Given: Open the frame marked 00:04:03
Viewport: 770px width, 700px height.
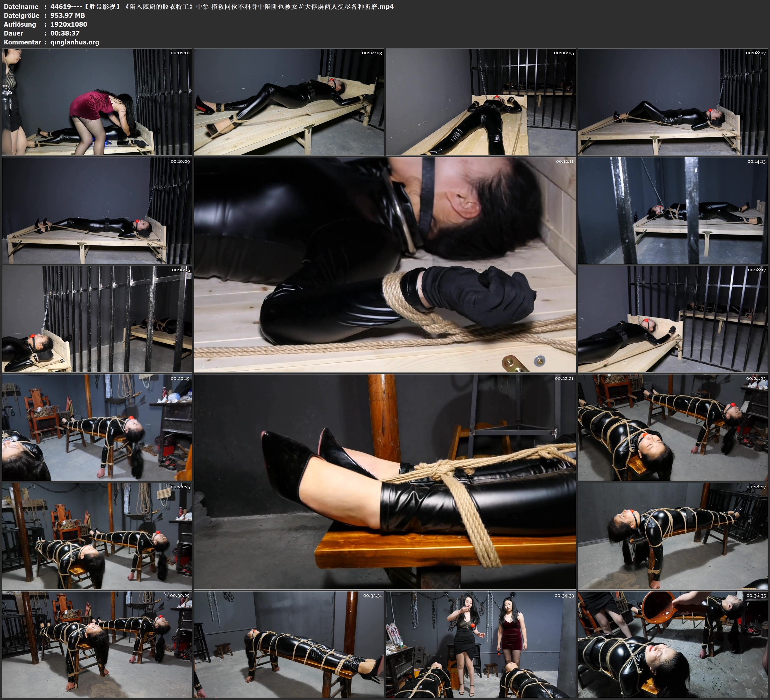Looking at the screenshot, I should coord(289,102).
